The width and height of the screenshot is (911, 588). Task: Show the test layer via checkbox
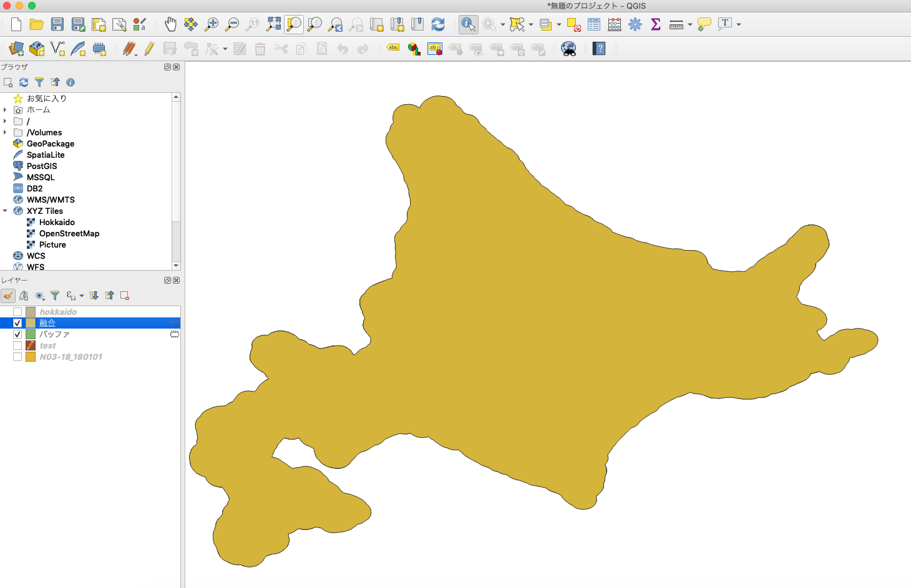tap(17, 345)
